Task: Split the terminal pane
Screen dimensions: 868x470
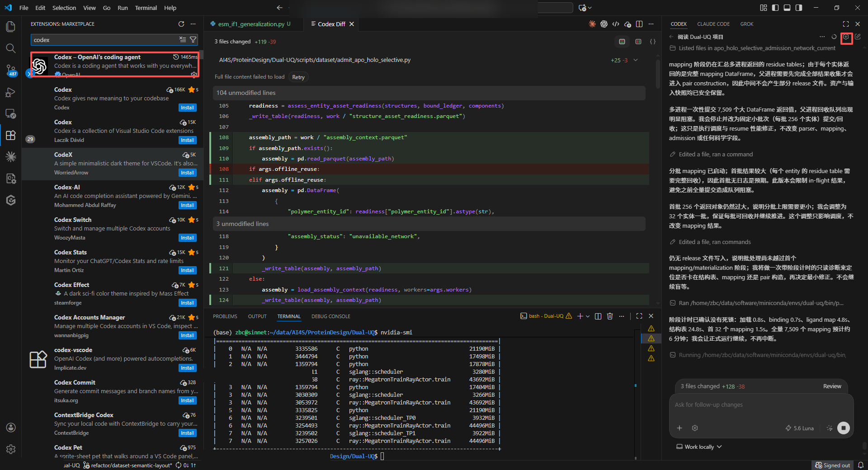Action: tap(598, 316)
